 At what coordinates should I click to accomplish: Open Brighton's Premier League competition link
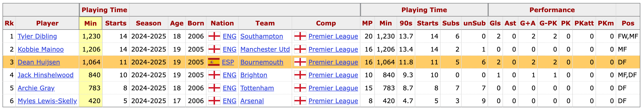tap(333, 75)
